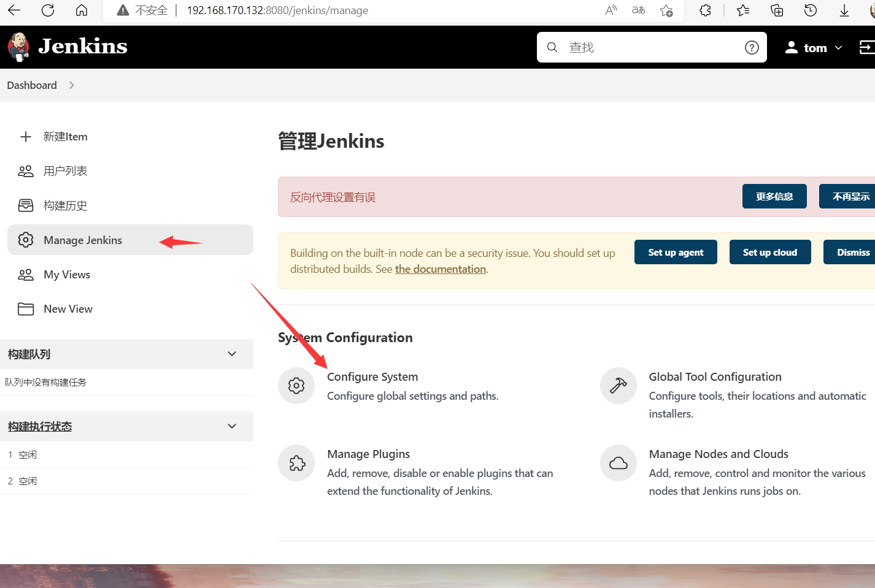Click the System Configuration section heading
Screen dimensions: 875x588
[x=345, y=337]
